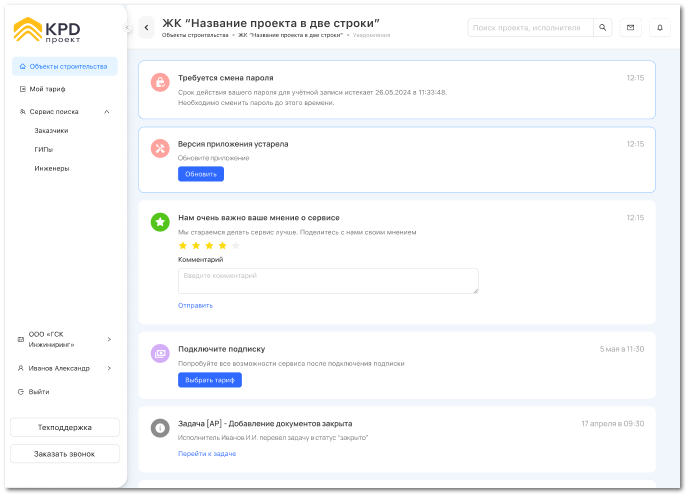Collapse the Сервис поиска submenu chevron

coord(107,112)
